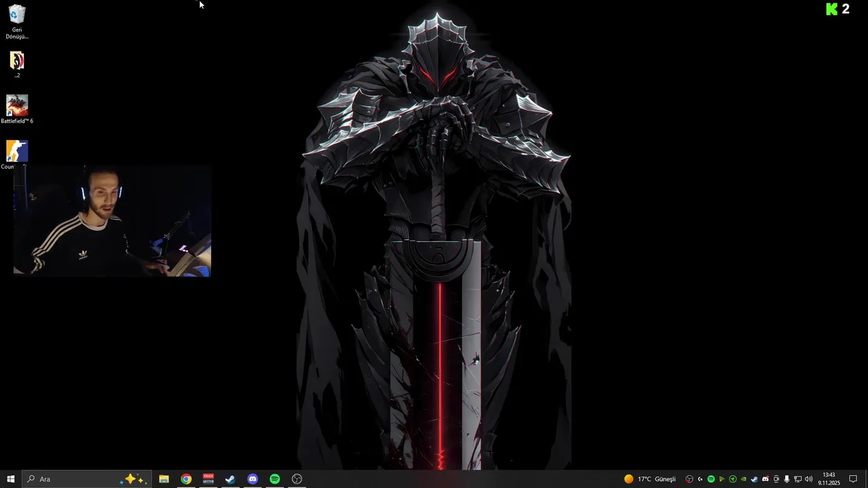This screenshot has width=868, height=488.
Task: Click the red-and-white circular tray icon
Action: click(690, 479)
